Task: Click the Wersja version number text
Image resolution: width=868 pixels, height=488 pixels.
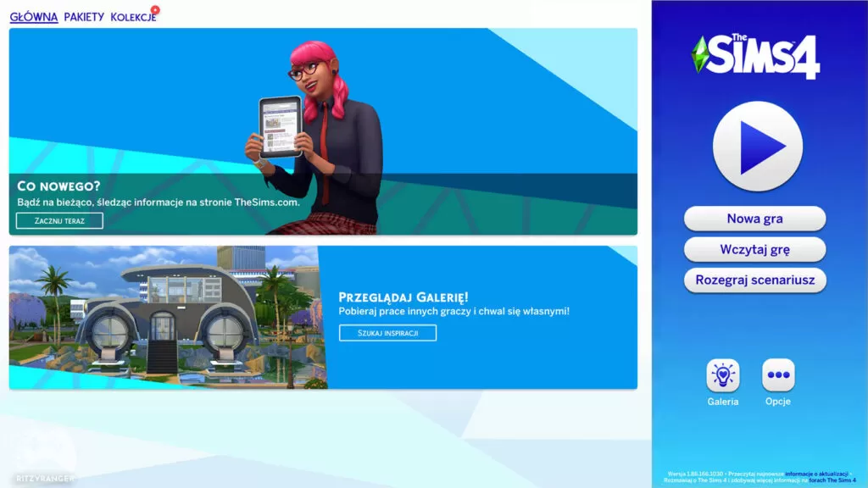Action: [695, 474]
